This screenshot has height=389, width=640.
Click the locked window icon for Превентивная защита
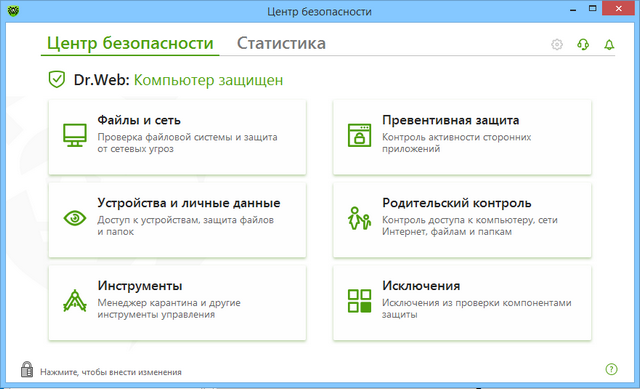(x=359, y=135)
